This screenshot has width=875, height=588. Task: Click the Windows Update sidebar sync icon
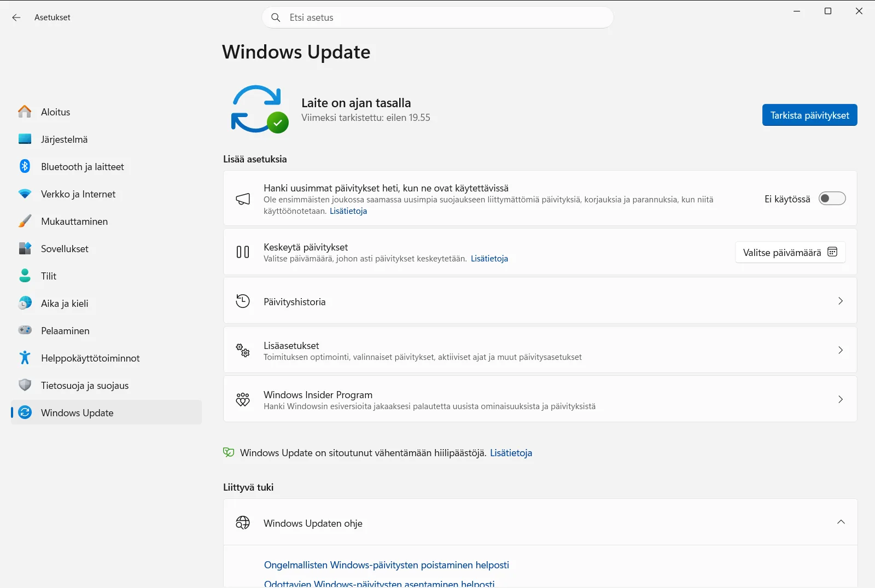(25, 412)
